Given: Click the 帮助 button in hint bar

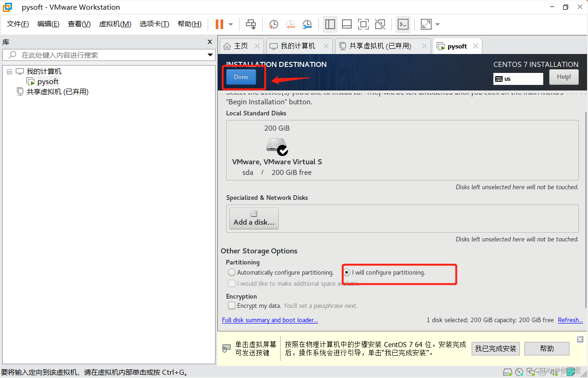Looking at the screenshot, I should point(547,349).
